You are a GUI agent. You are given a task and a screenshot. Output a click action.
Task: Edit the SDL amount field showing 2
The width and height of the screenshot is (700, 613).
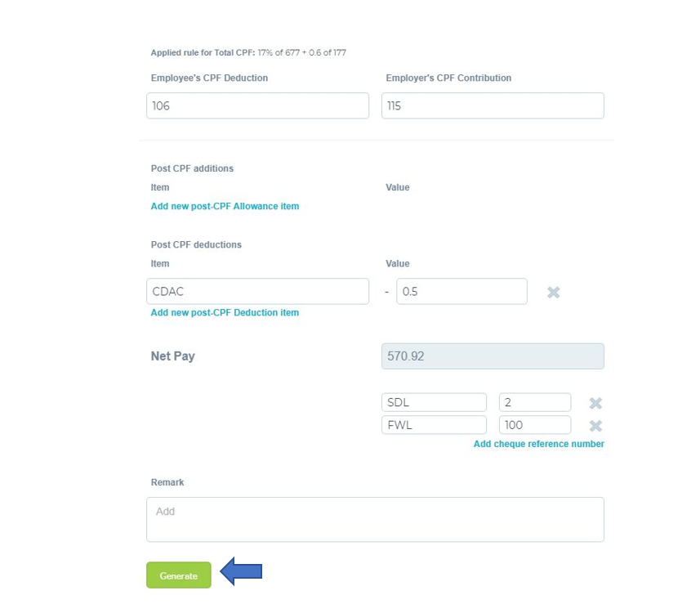click(x=535, y=403)
